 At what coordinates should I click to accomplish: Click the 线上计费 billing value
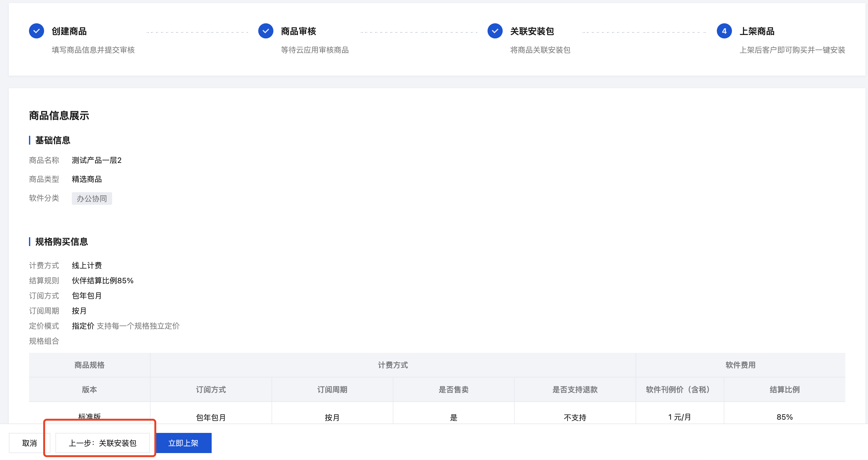point(87,265)
